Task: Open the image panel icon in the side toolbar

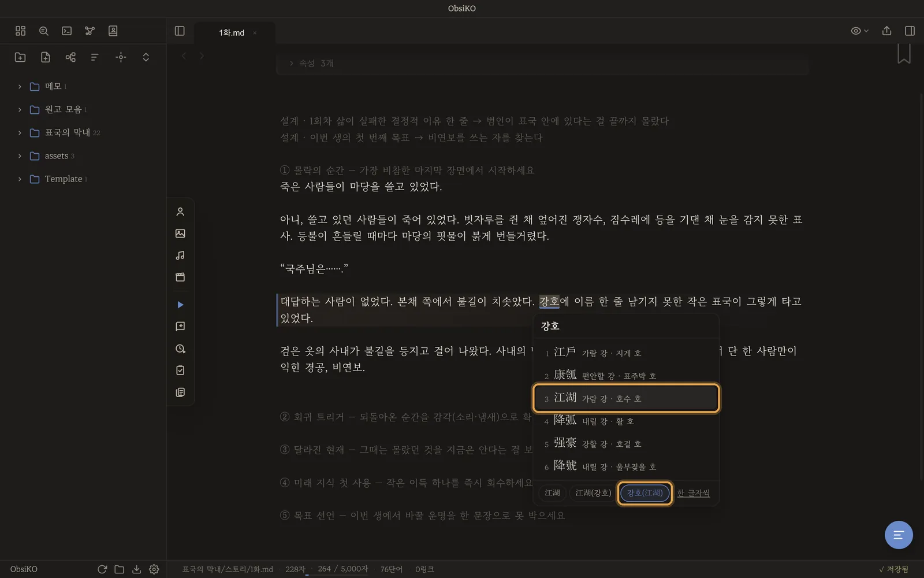Action: click(x=180, y=234)
